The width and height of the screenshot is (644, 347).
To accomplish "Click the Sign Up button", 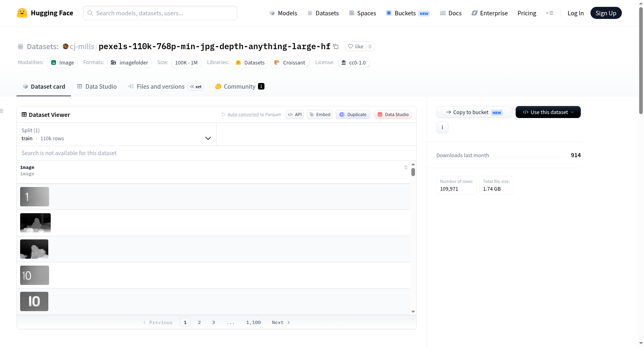I will (x=606, y=13).
